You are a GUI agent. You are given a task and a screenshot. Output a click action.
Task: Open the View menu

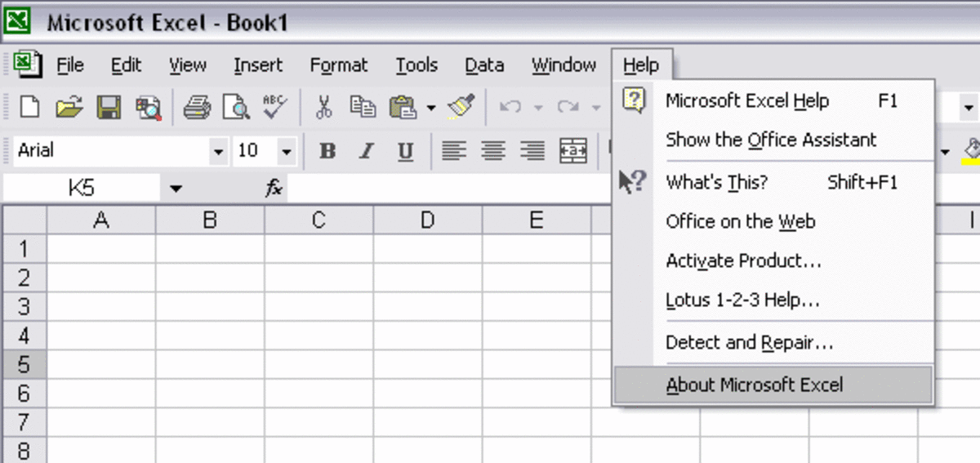[x=188, y=65]
